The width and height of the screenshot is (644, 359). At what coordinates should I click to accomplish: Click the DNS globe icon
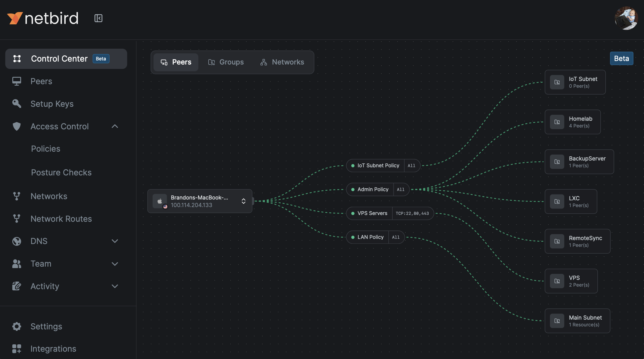(x=16, y=241)
